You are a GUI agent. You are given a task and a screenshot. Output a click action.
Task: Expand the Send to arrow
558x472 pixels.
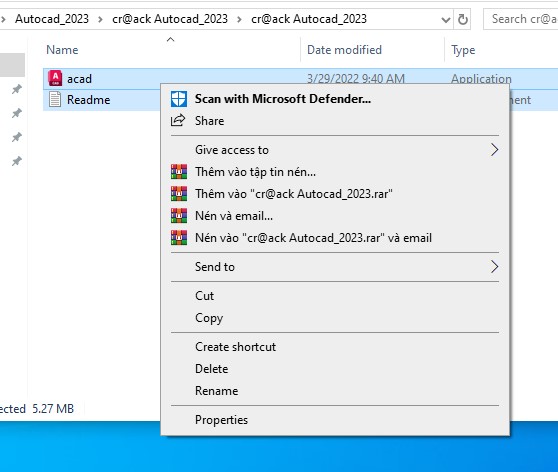[x=494, y=267]
